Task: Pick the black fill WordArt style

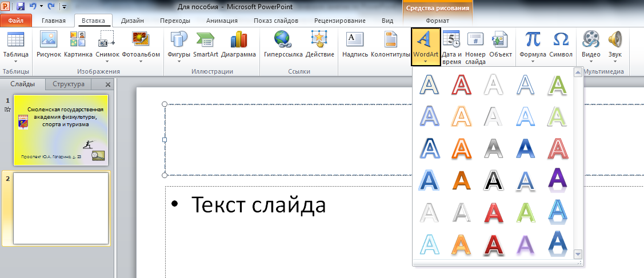Action: pyautogui.click(x=493, y=180)
